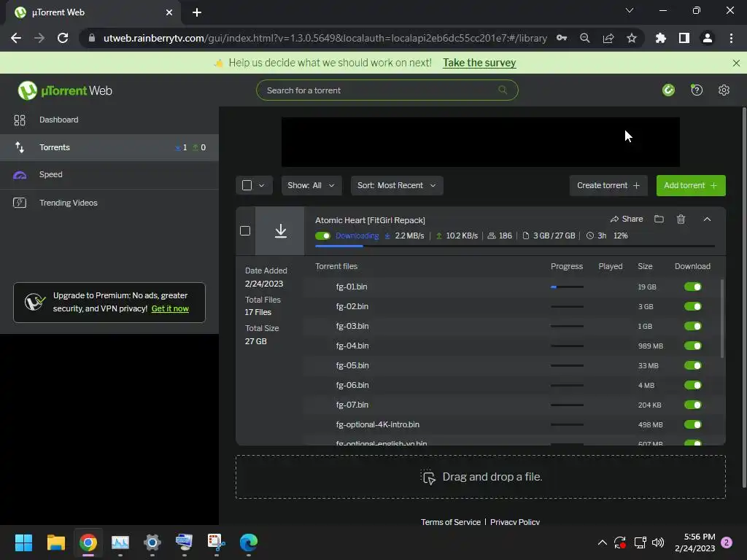
Task: Open the Privacy Policy link
Action: (515, 522)
